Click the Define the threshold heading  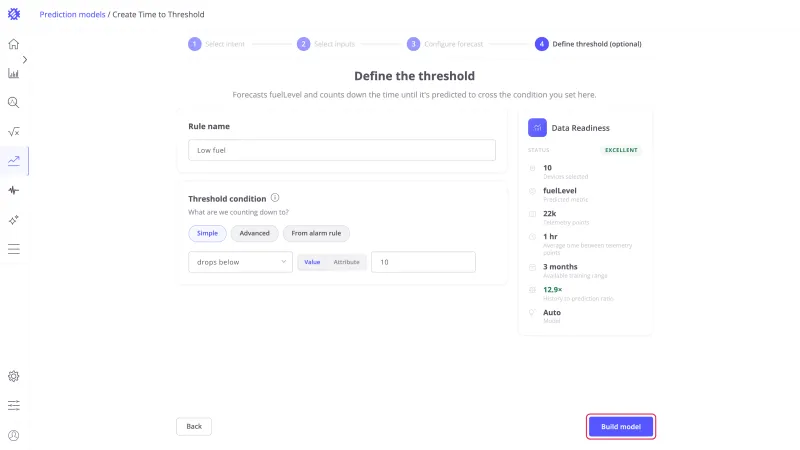coord(414,76)
